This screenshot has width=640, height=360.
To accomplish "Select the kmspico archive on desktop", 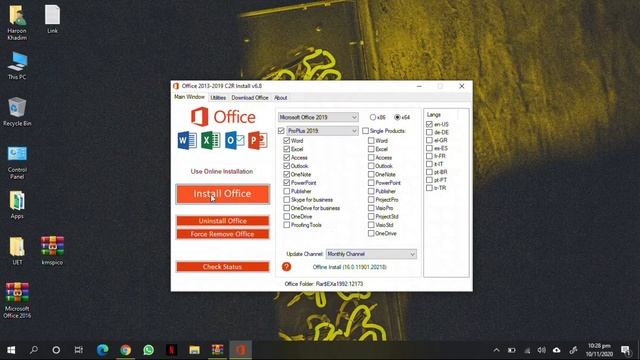I will [52, 251].
